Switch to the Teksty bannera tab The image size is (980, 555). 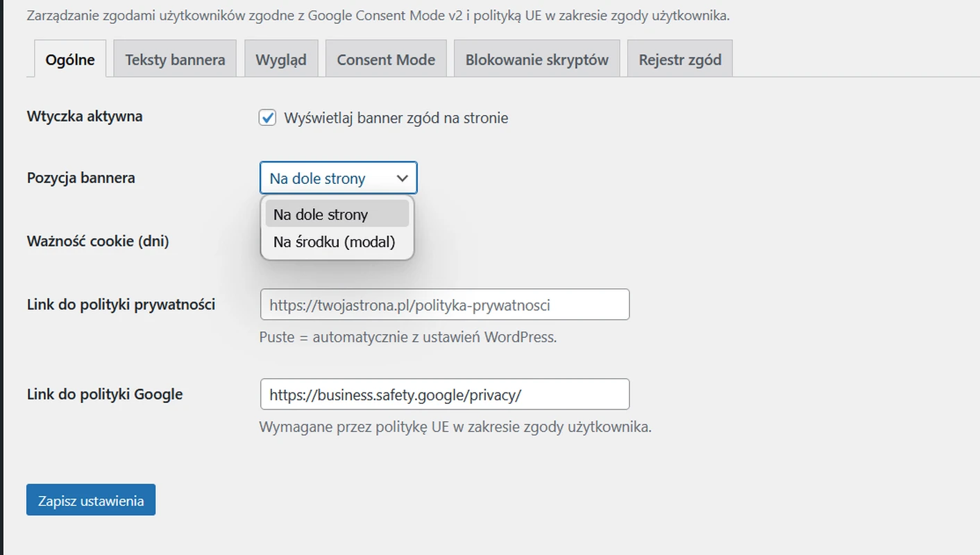pyautogui.click(x=174, y=58)
